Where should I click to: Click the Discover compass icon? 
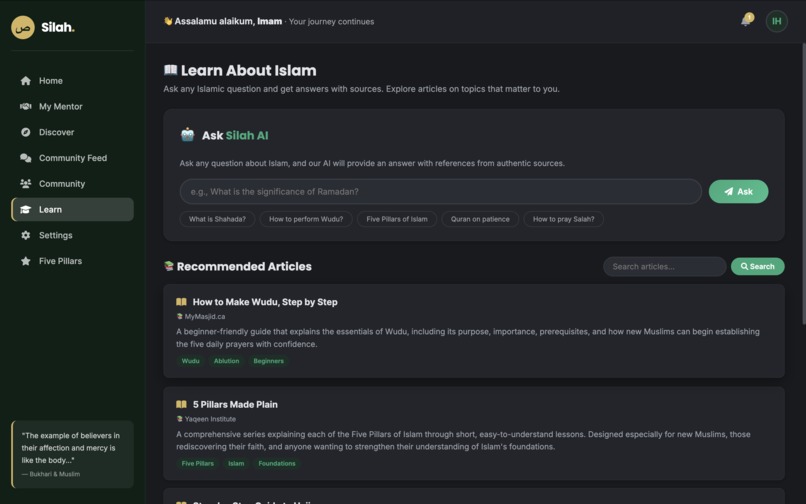[x=25, y=132]
